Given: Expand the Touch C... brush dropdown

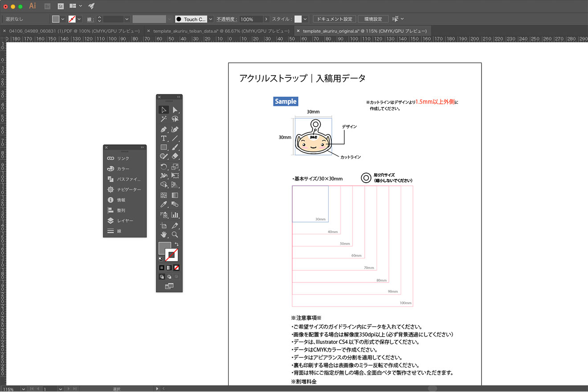Looking at the screenshot, I should [x=210, y=19].
